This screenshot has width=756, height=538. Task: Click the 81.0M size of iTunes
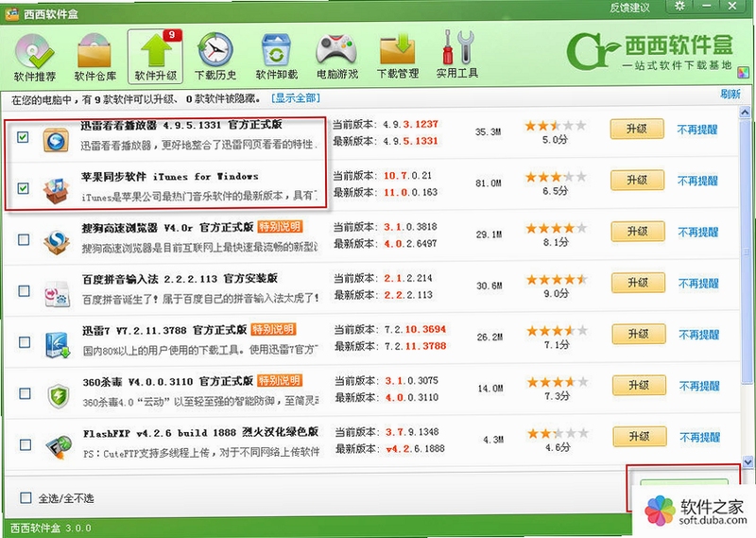[x=489, y=183]
